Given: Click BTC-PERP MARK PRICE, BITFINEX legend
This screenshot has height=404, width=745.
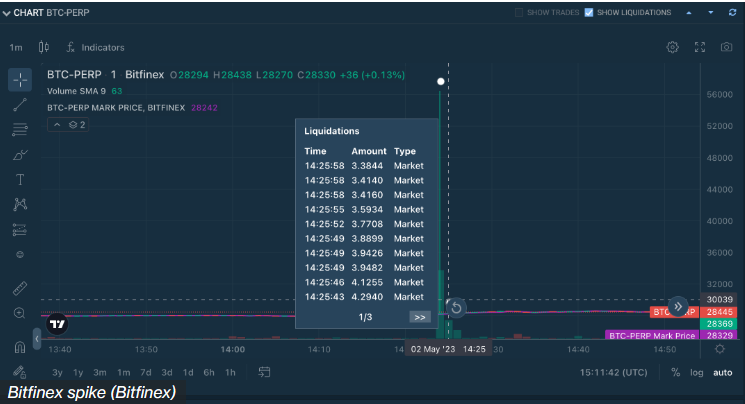Looking at the screenshot, I should point(116,108).
